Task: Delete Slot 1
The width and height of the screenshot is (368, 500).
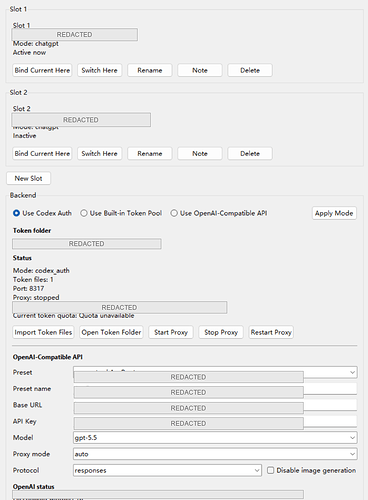Action: (250, 70)
